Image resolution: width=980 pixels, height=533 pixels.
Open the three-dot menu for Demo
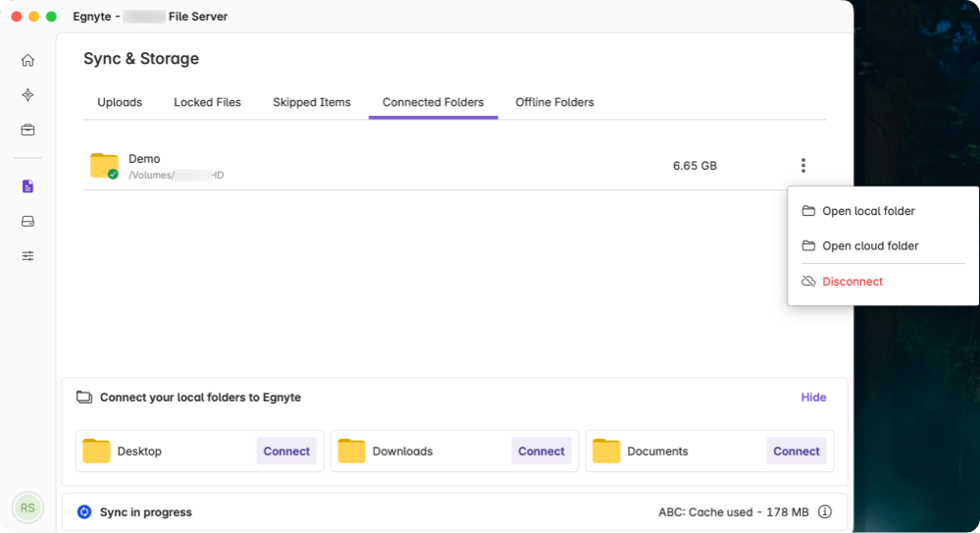pos(803,165)
